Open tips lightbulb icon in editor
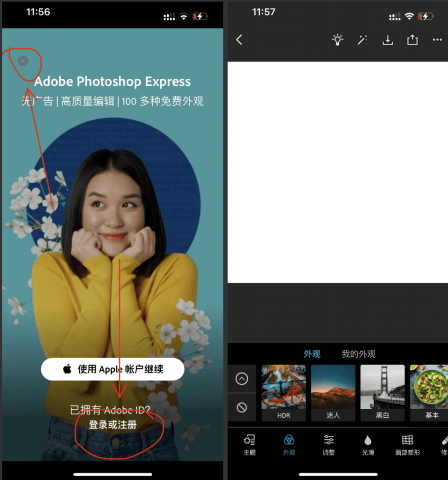The width and height of the screenshot is (448, 480). [337, 40]
